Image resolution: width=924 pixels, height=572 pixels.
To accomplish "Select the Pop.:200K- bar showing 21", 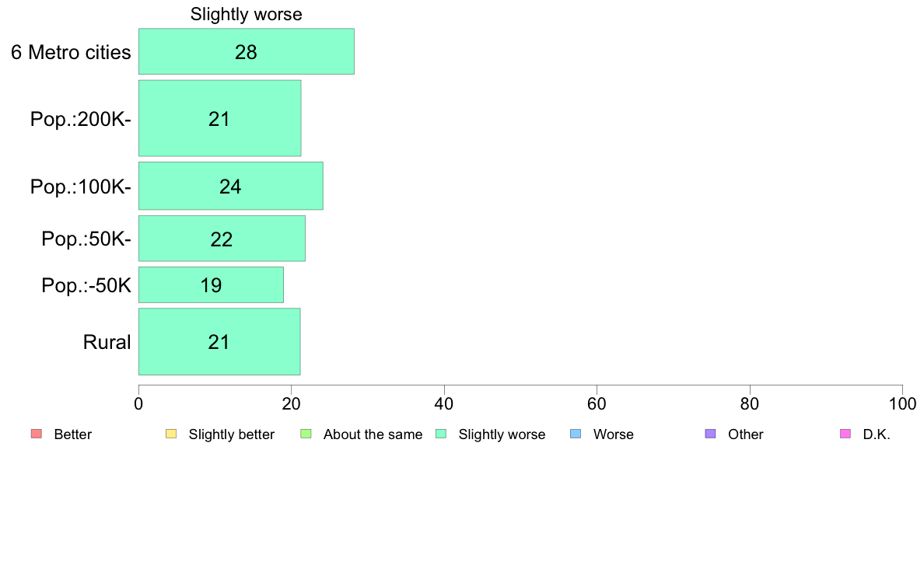I will click(x=220, y=118).
